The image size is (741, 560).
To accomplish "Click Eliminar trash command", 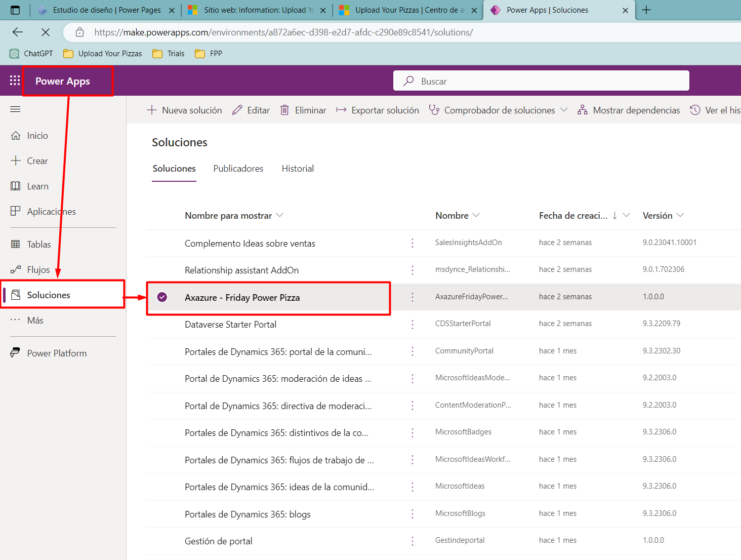I will [x=303, y=110].
